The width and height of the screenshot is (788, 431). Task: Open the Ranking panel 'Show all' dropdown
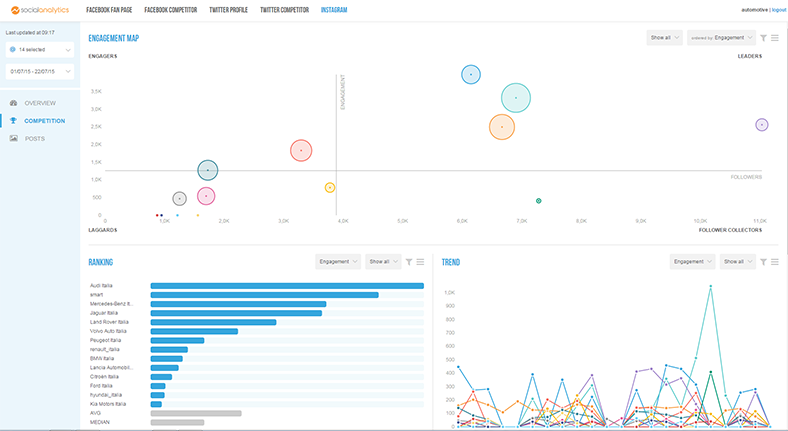pyautogui.click(x=383, y=262)
